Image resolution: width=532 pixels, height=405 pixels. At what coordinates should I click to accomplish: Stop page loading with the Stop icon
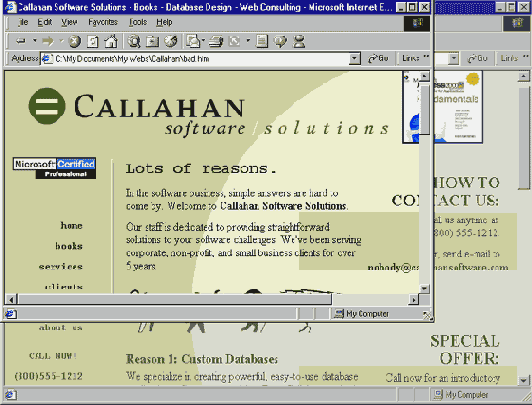[75, 41]
